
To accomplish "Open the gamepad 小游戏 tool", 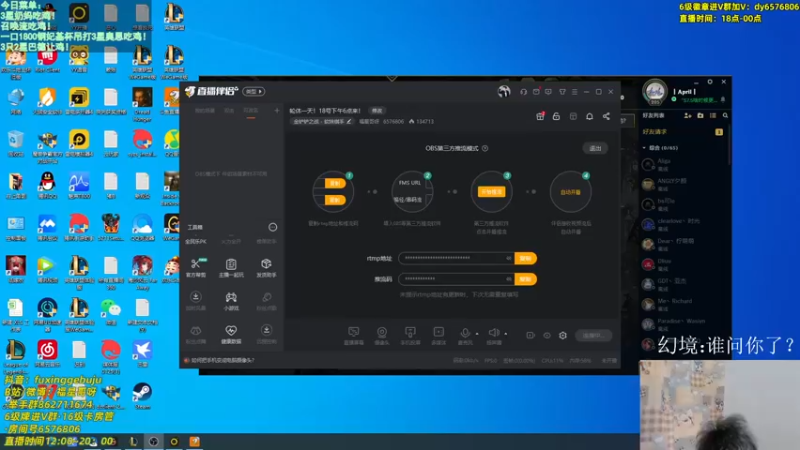I will pyautogui.click(x=231, y=301).
